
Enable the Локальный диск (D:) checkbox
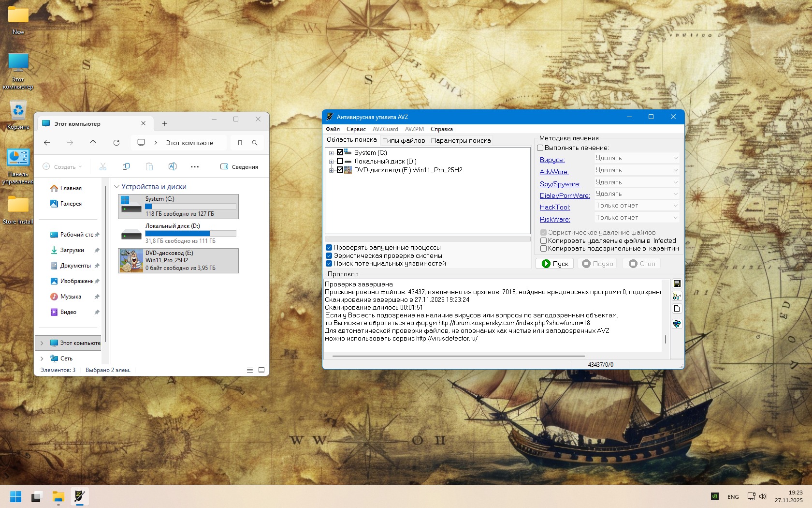tap(340, 161)
